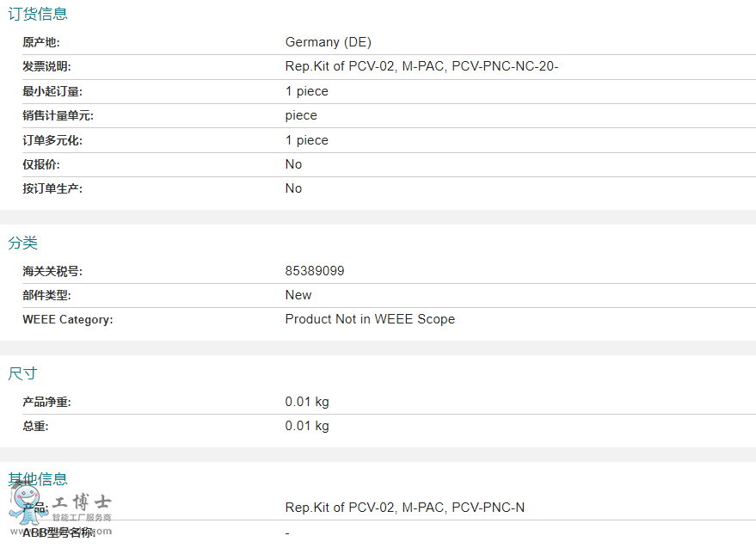Click the 工博士 robot mascot logo
This screenshot has width=756, height=548.
click(28, 504)
